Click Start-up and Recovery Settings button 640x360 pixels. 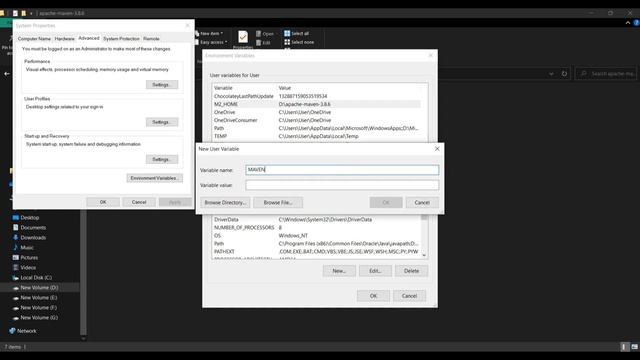[162, 159]
